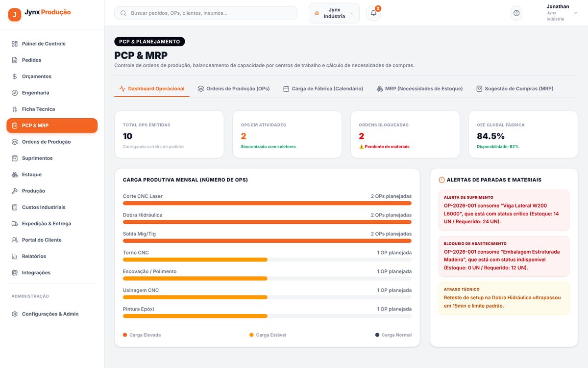Image resolution: width=588 pixels, height=368 pixels.
Task: Click 'Disponibilidade: 92%' text
Action: [x=498, y=147]
